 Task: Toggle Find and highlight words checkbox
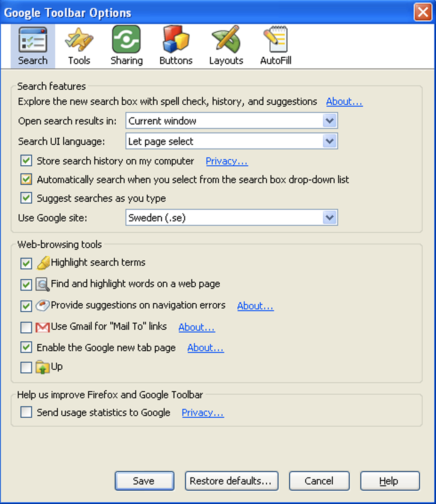pyautogui.click(x=26, y=285)
